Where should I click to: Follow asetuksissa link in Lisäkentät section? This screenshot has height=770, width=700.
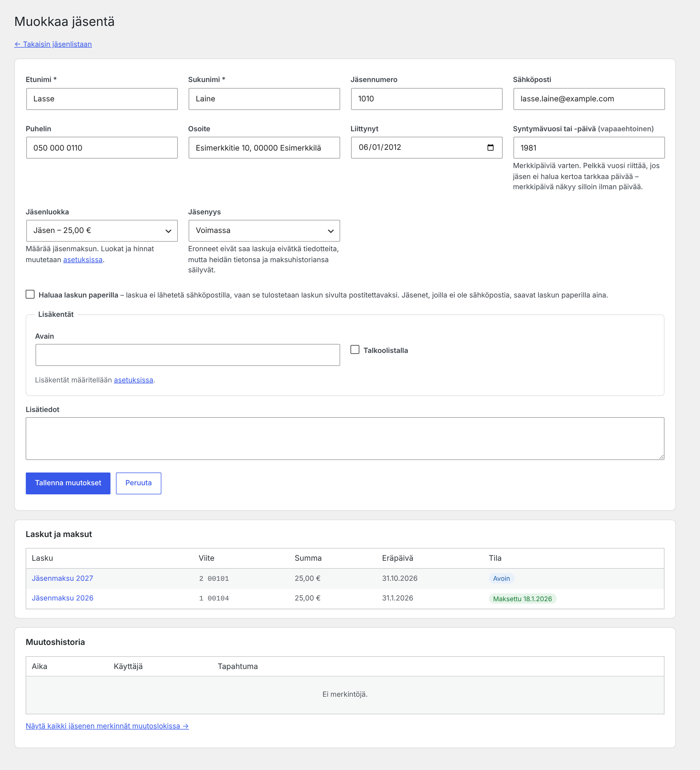coord(134,380)
